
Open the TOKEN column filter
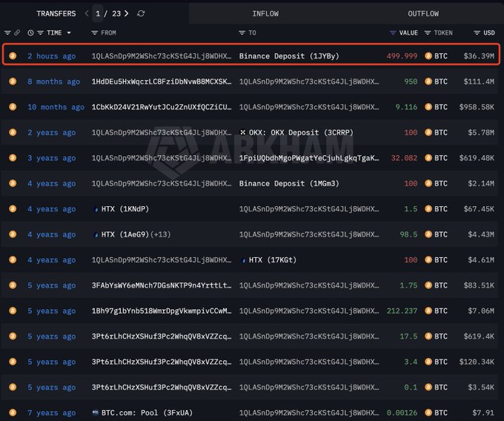click(x=428, y=33)
